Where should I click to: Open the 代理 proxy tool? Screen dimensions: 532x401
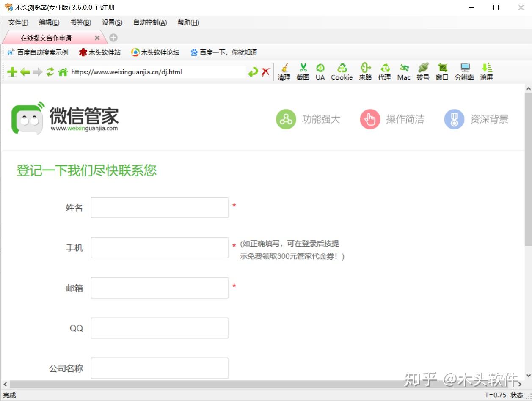(x=385, y=72)
